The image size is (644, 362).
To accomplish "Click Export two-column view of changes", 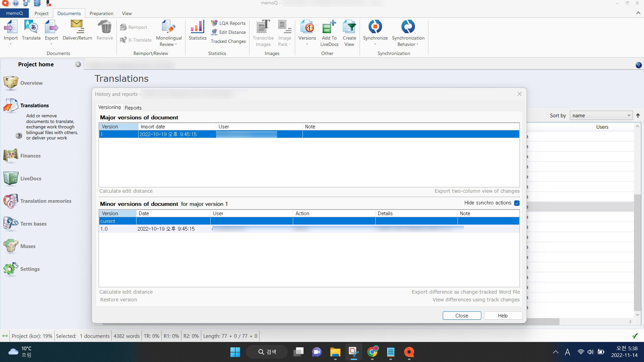I will [x=477, y=191].
